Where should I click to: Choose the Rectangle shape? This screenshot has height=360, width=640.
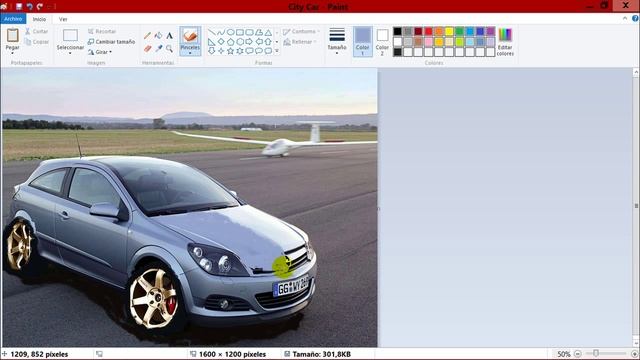(240, 32)
